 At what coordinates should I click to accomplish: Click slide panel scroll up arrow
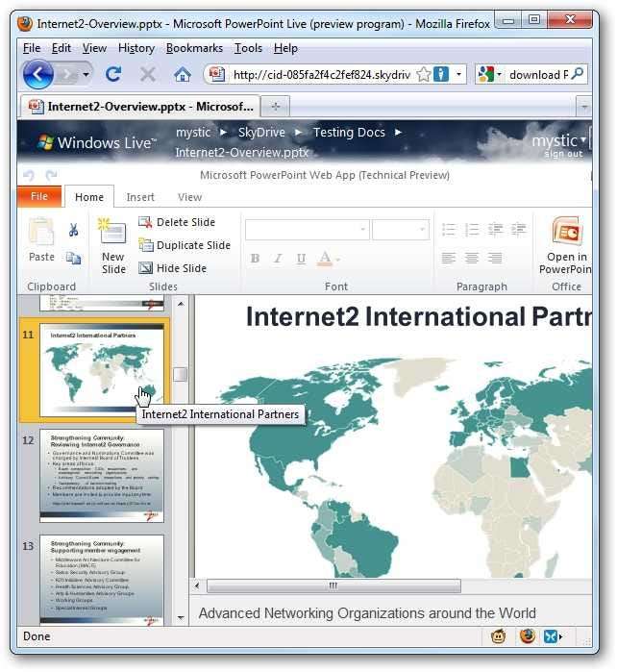[x=181, y=304]
